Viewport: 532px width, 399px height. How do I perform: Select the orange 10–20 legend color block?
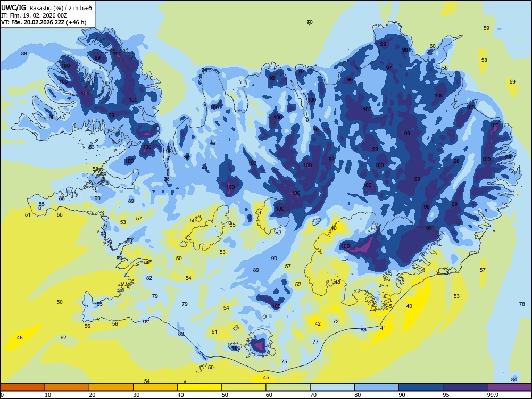(x=67, y=387)
